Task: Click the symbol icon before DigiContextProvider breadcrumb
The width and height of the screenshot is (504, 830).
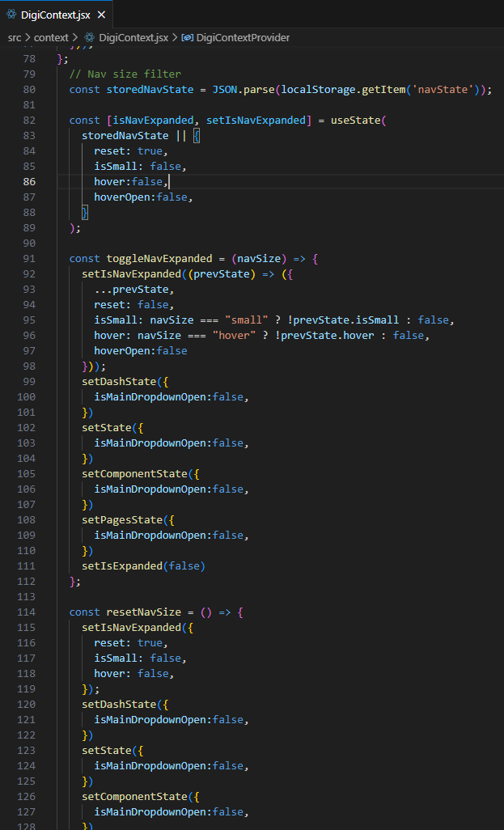Action: pos(187,37)
